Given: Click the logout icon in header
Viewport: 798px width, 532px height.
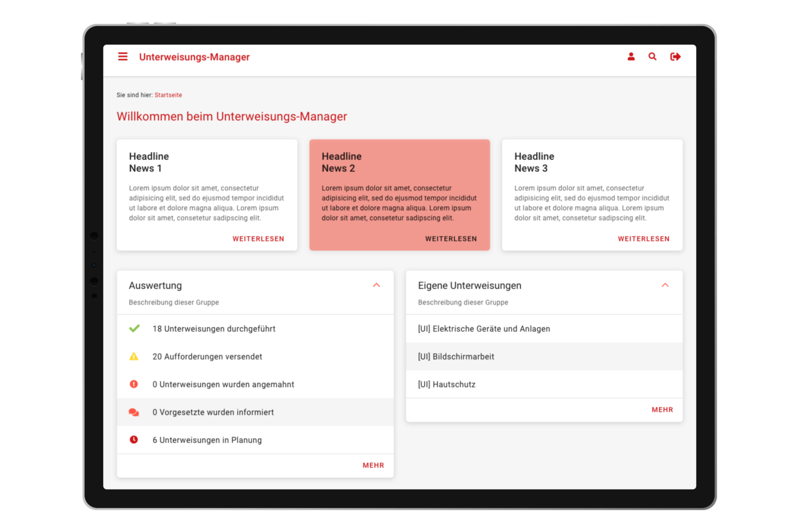Looking at the screenshot, I should pyautogui.click(x=675, y=56).
